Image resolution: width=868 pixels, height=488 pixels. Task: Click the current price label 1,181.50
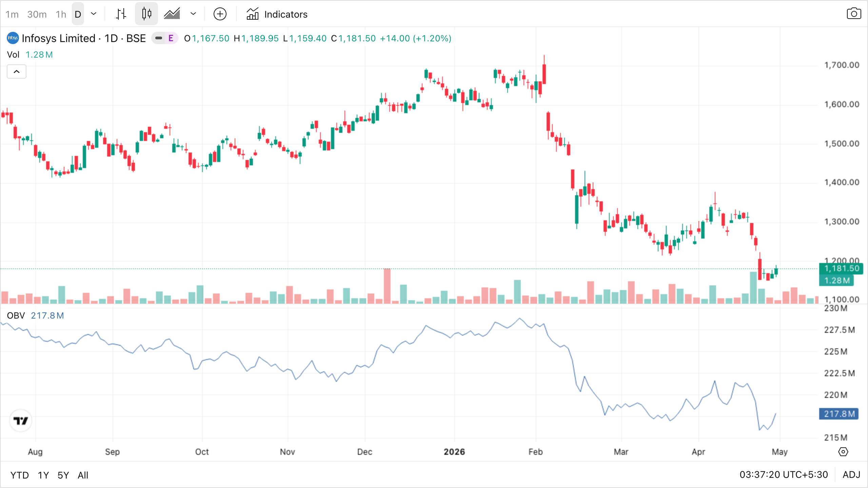[x=841, y=268]
